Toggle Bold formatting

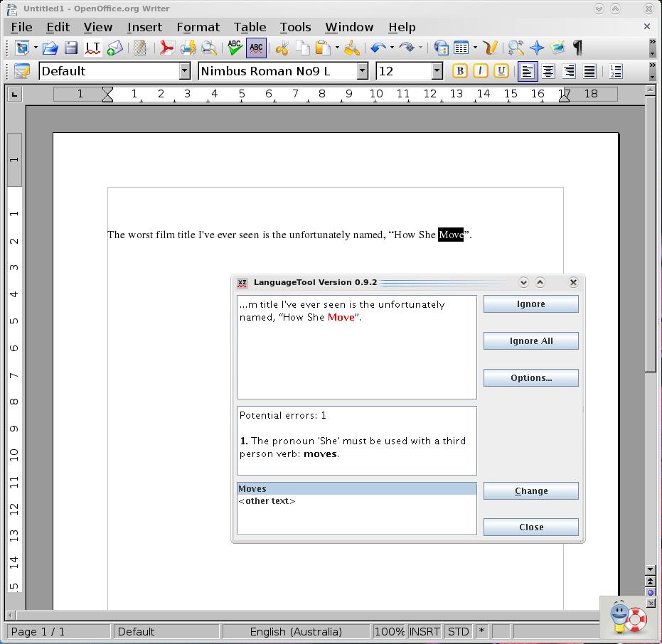coord(460,71)
